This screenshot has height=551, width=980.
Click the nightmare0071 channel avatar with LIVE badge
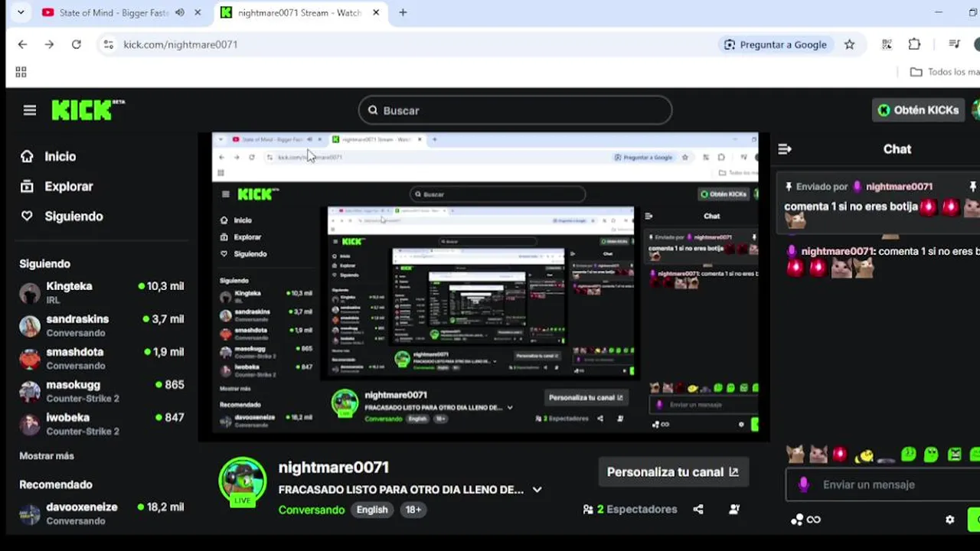243,482
